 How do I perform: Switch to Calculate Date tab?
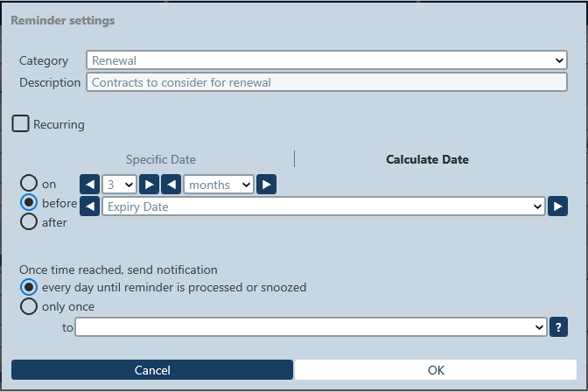(427, 159)
